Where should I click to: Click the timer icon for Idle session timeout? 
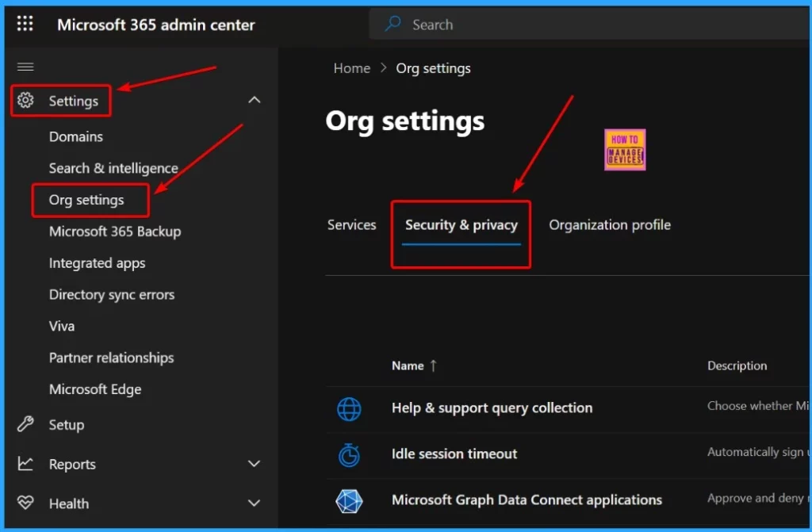(x=349, y=455)
